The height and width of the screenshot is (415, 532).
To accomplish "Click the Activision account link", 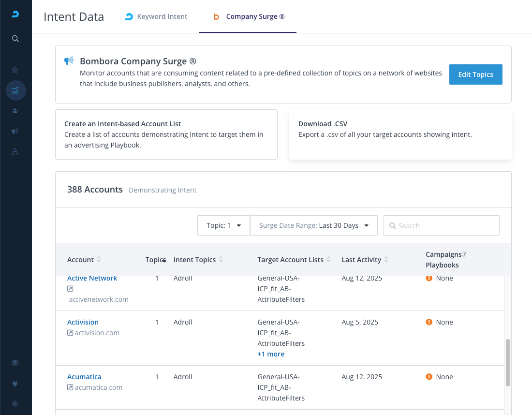I will (x=83, y=322).
